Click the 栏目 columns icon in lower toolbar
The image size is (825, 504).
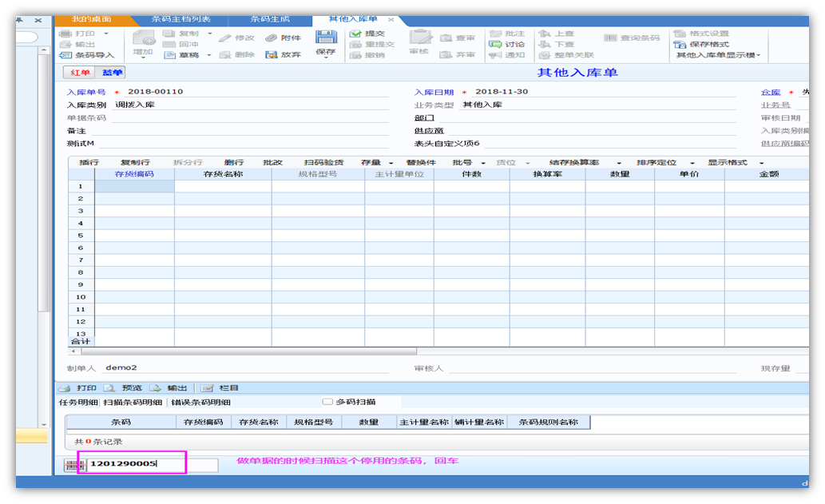[207, 388]
